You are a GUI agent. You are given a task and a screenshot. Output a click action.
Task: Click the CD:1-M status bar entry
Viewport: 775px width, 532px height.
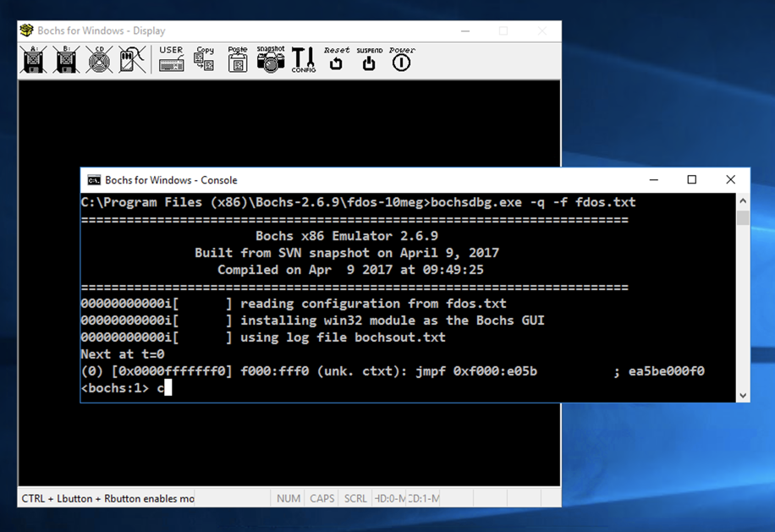coord(423,498)
